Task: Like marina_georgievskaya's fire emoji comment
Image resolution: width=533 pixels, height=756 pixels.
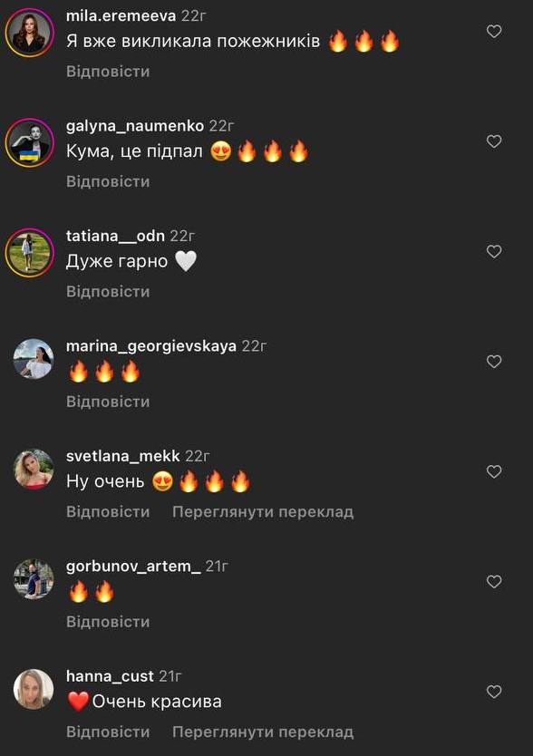Action: coord(494,361)
